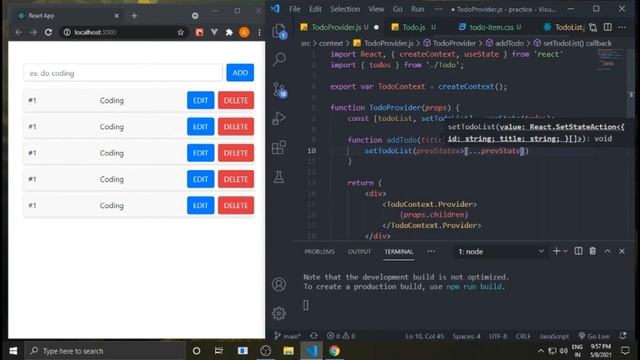Open File Explorer from the taskbar
Viewport: 640px width, 360px height.
[x=288, y=351]
